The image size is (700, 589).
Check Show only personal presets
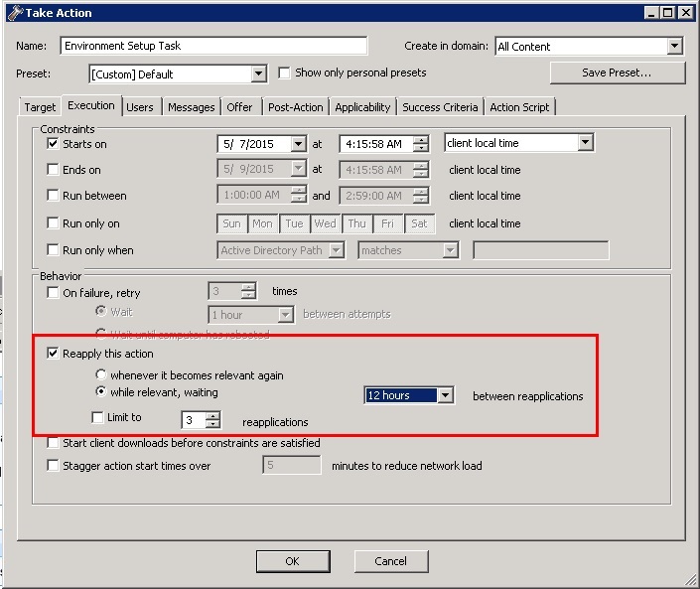284,73
